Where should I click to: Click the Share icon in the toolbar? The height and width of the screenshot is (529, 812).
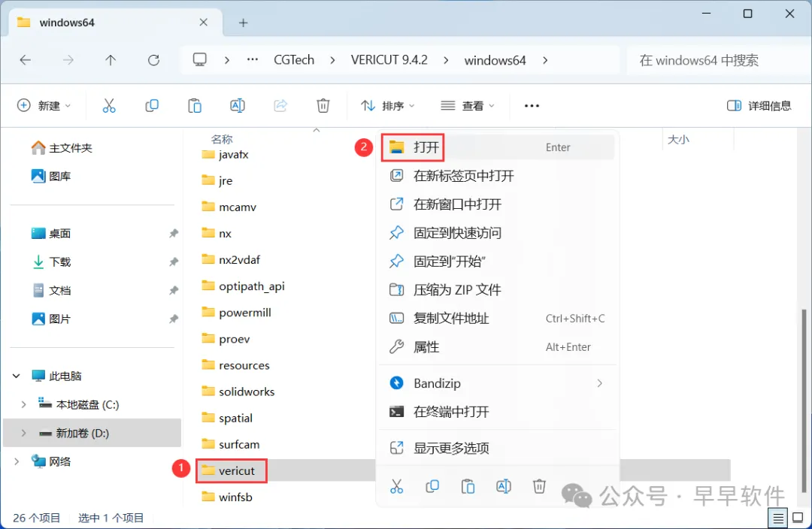(x=280, y=106)
